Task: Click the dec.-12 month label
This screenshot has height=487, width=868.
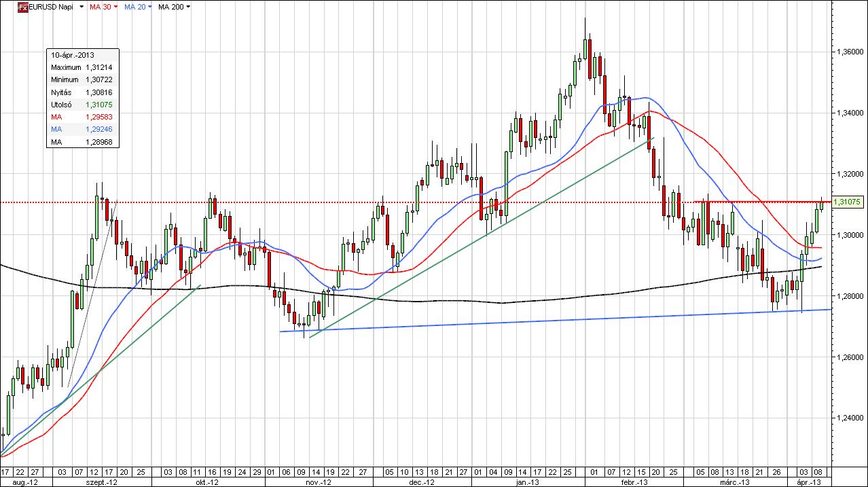Action: click(x=422, y=482)
